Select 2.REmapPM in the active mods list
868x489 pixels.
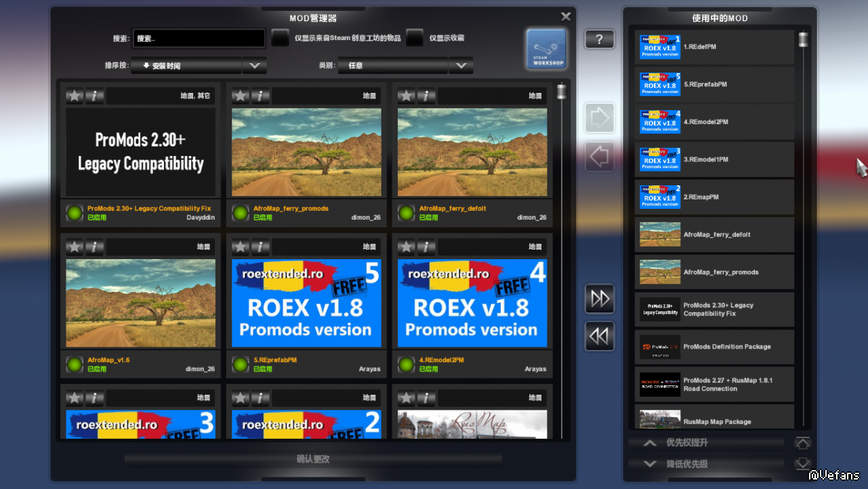point(714,197)
